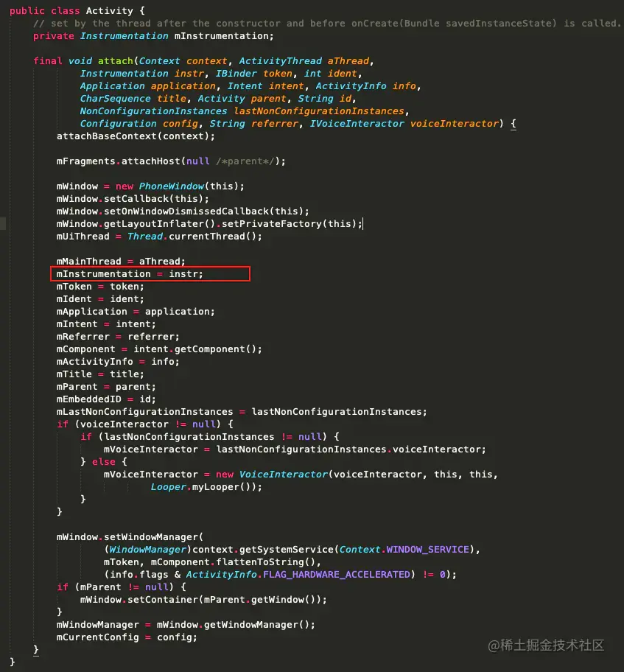The image size is (624, 672).
Task: Click the 'Instrumentation instr, IBinder token' parameter line
Action: coord(221,73)
